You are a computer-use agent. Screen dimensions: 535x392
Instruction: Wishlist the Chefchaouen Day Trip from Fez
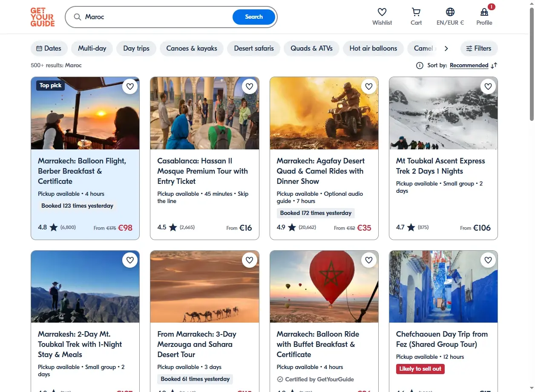pos(488,260)
